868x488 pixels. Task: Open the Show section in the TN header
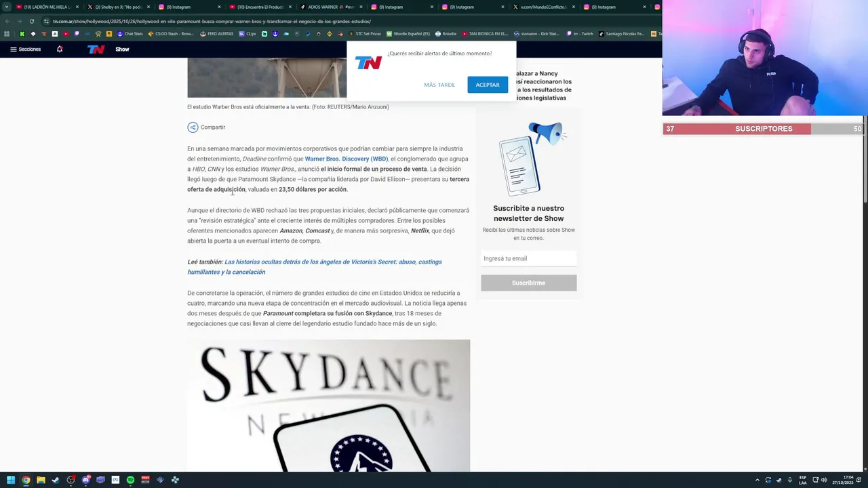point(122,49)
